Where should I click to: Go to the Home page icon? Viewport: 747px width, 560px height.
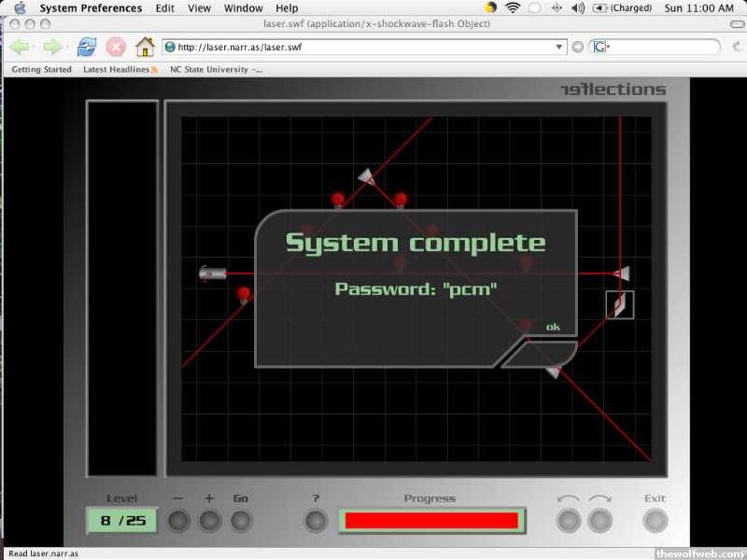pyautogui.click(x=145, y=47)
